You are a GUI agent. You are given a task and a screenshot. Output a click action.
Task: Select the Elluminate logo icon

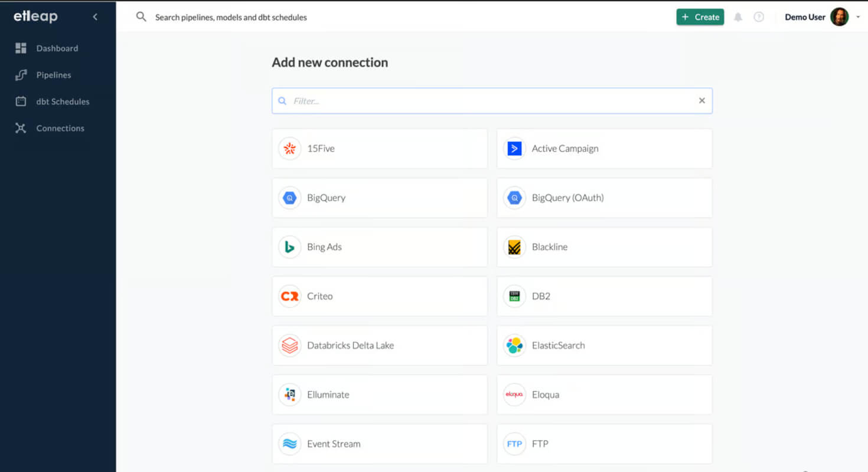[289, 395]
